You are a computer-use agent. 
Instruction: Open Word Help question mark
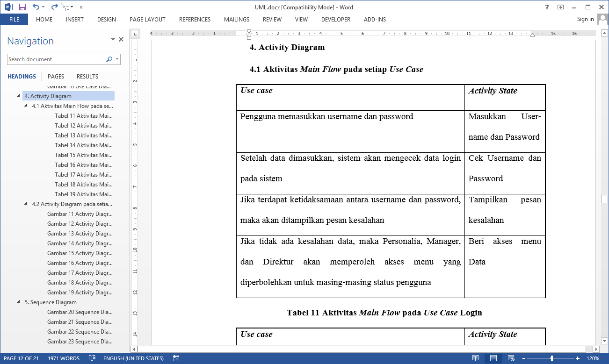547,7
